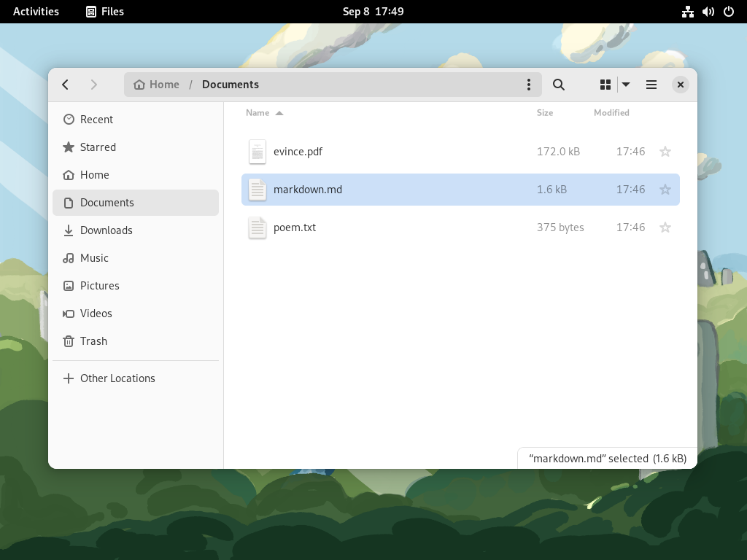Viewport: 747px width, 560px height.
Task: Switch to grid view
Action: click(605, 85)
